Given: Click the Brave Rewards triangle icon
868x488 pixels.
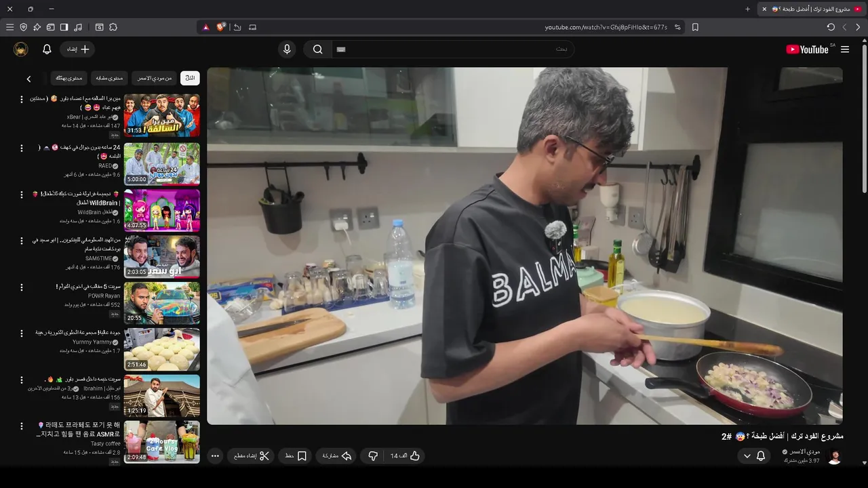Looking at the screenshot, I should coord(206,27).
